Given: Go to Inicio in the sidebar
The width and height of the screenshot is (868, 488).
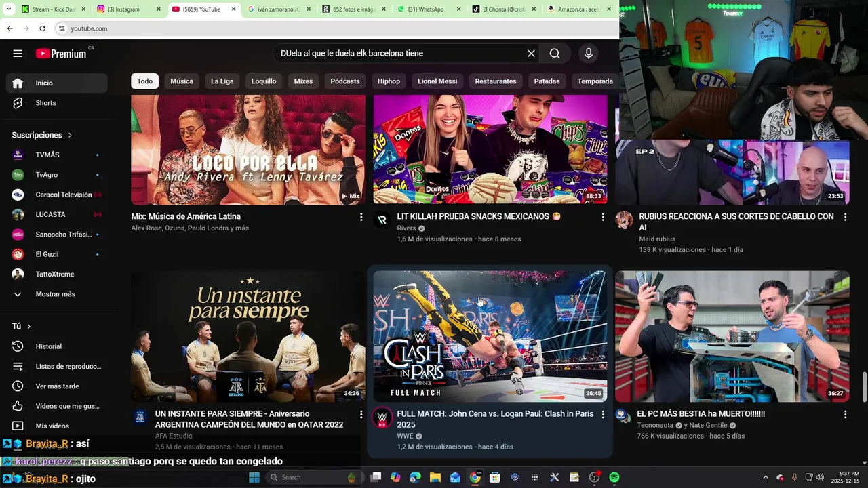Looking at the screenshot, I should click(x=57, y=83).
